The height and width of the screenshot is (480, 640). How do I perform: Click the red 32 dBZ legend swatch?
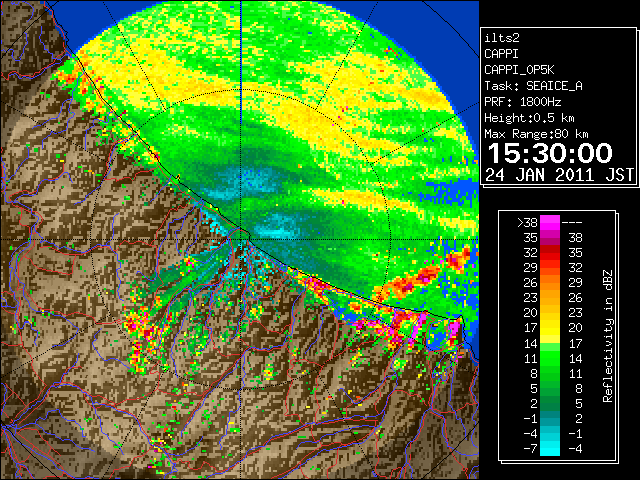[550, 253]
